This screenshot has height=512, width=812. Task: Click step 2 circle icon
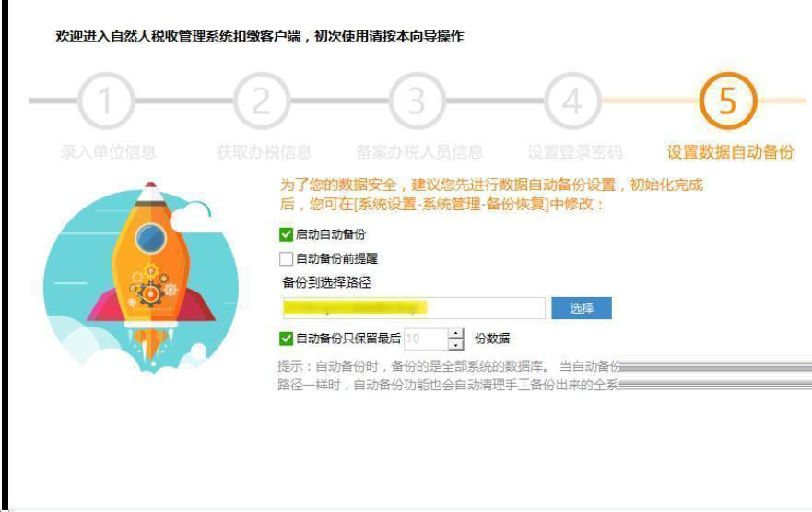click(262, 101)
